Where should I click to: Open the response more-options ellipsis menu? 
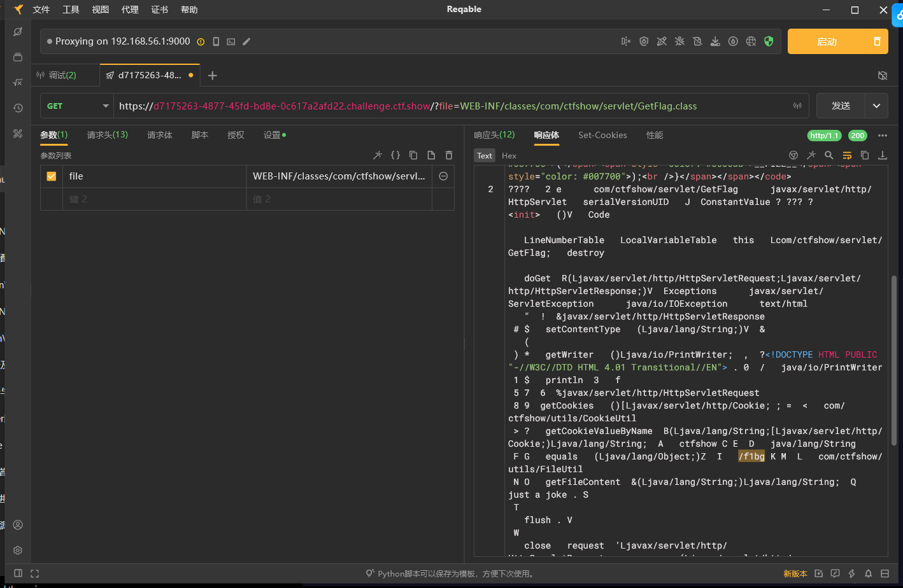click(882, 135)
